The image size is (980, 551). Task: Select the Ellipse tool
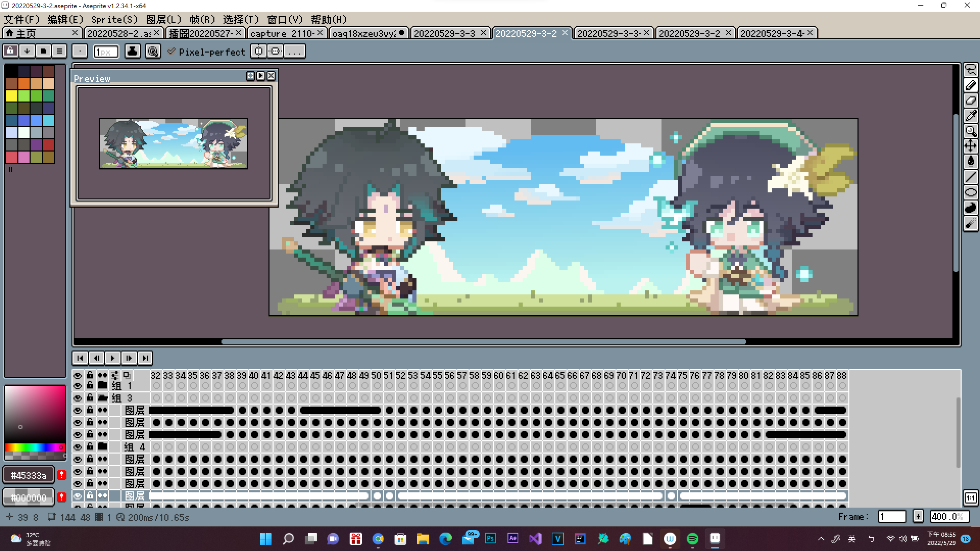[970, 192]
